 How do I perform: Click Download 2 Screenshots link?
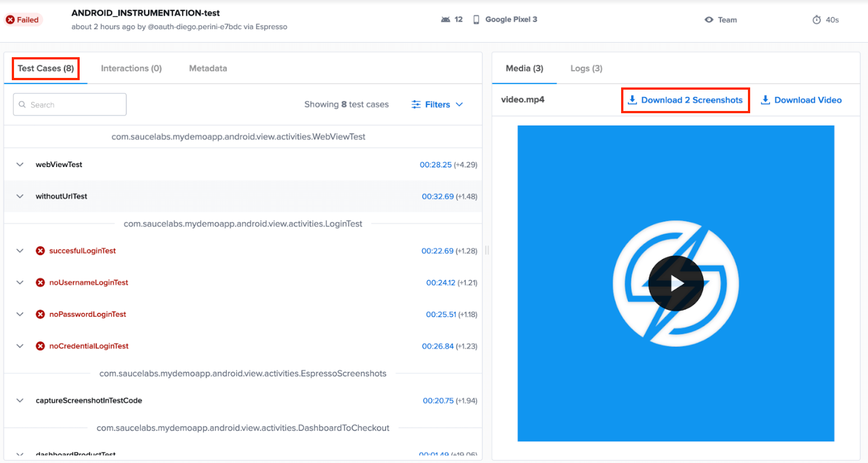tap(685, 100)
